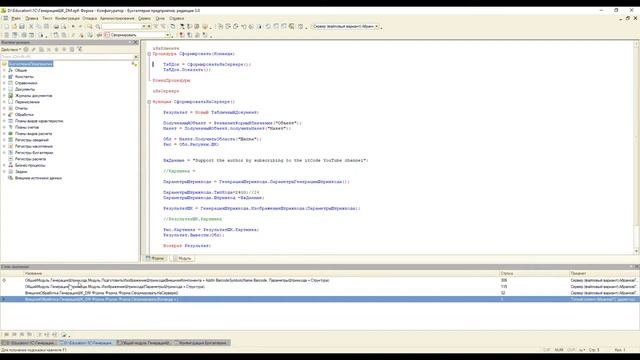Image resolution: width=640 pixels, height=360 pixels.
Task: Open the Конфигурация menu
Action: pyautogui.click(x=67, y=18)
